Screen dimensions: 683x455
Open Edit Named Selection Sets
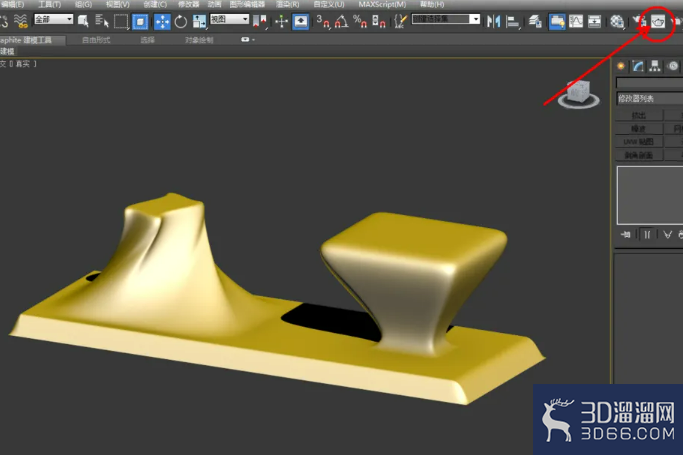tap(400, 21)
